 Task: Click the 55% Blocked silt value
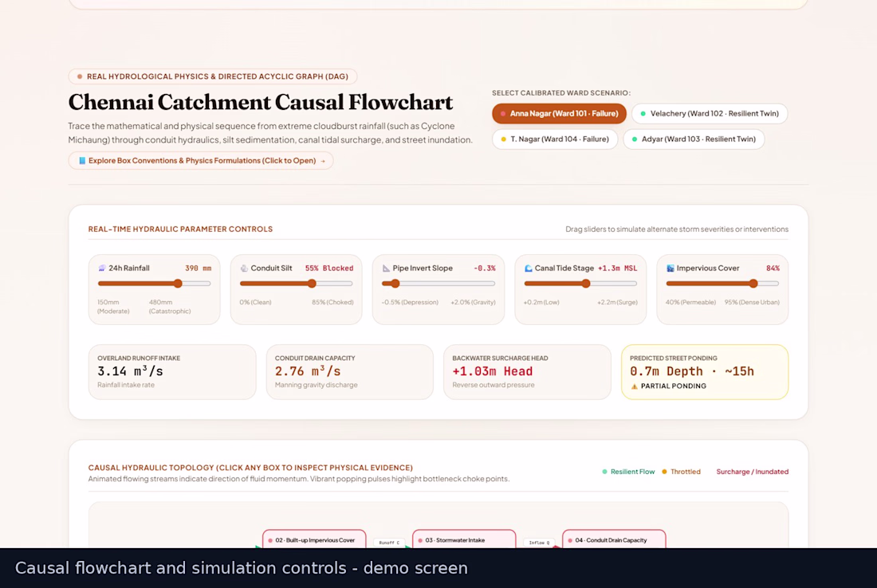click(328, 269)
